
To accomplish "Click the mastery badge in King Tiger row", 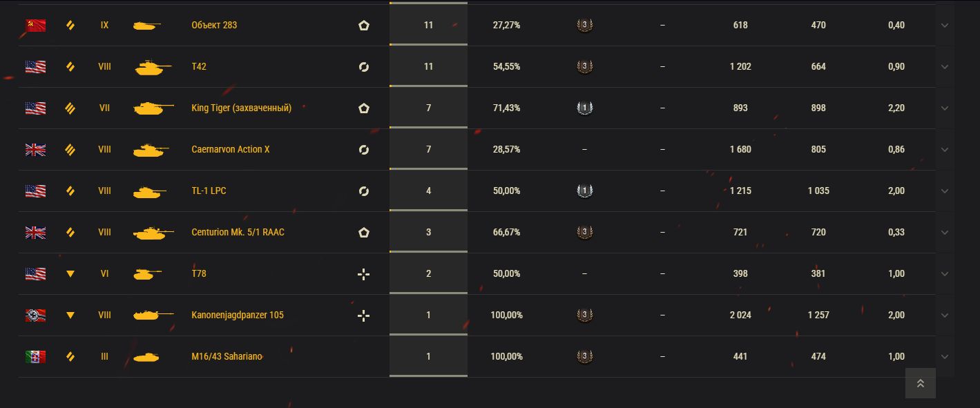I will (584, 108).
